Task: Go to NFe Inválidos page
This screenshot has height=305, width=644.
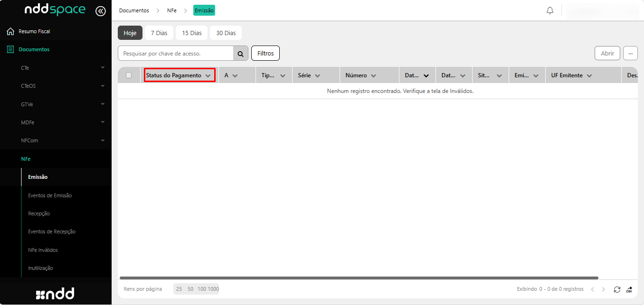Action: click(x=43, y=250)
